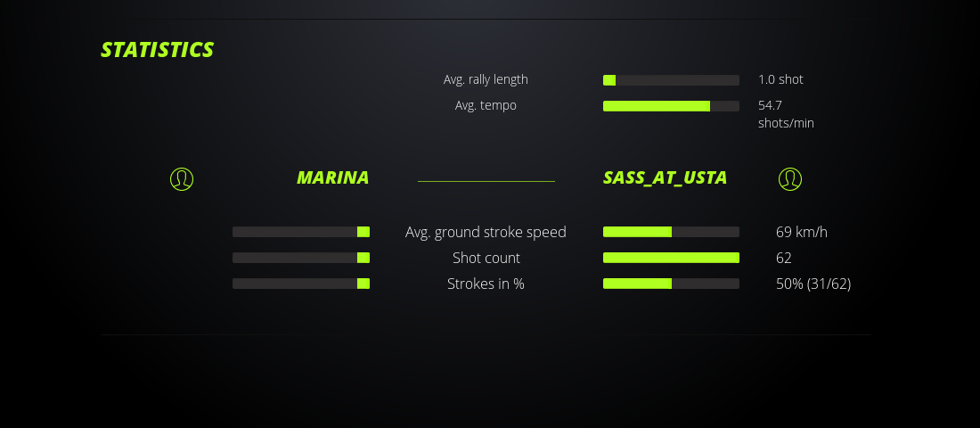Click the 69 km/h speed value
This screenshot has height=428, width=980.
[802, 232]
